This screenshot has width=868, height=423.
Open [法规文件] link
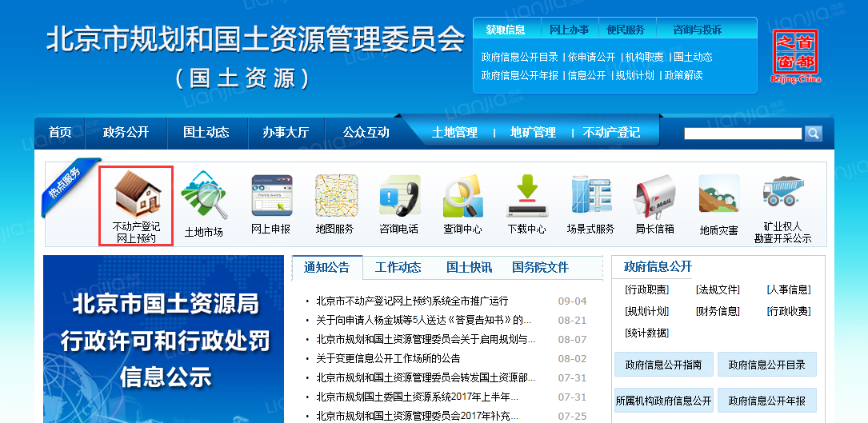click(718, 289)
